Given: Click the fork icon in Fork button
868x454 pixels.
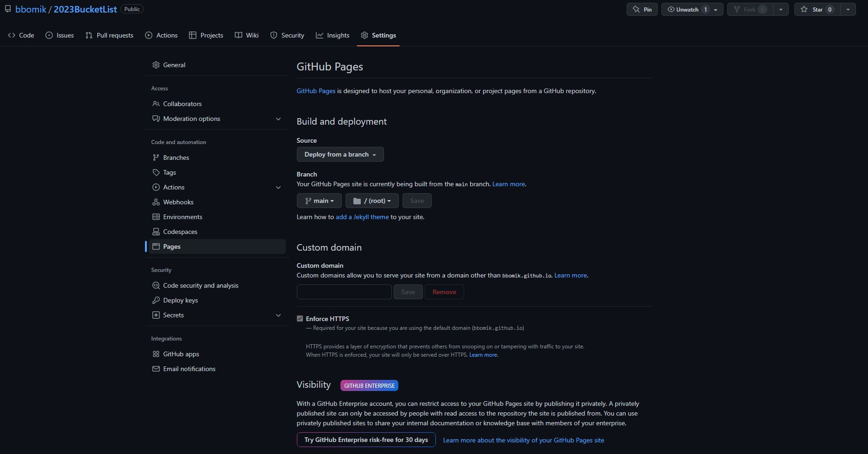Looking at the screenshot, I should (737, 9).
